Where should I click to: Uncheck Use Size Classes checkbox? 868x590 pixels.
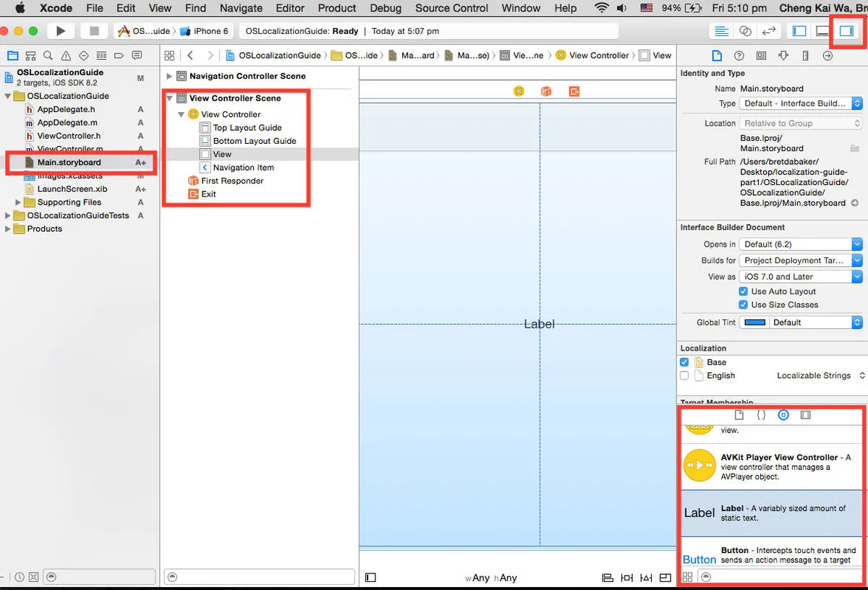click(x=743, y=304)
